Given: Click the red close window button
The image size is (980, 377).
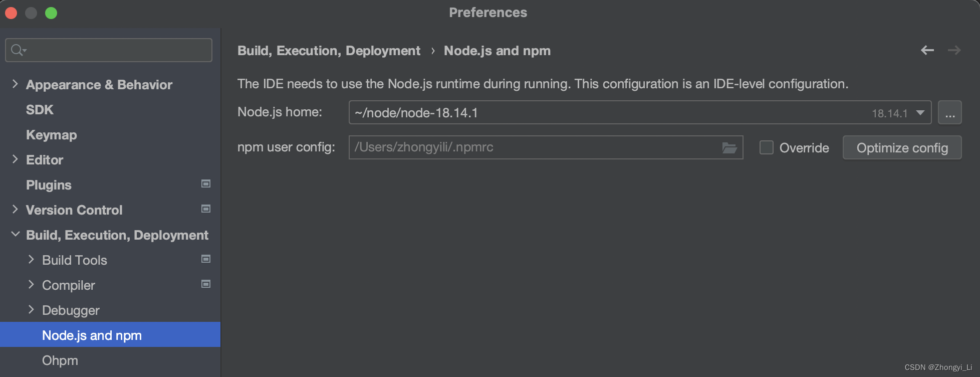Looking at the screenshot, I should [x=11, y=13].
